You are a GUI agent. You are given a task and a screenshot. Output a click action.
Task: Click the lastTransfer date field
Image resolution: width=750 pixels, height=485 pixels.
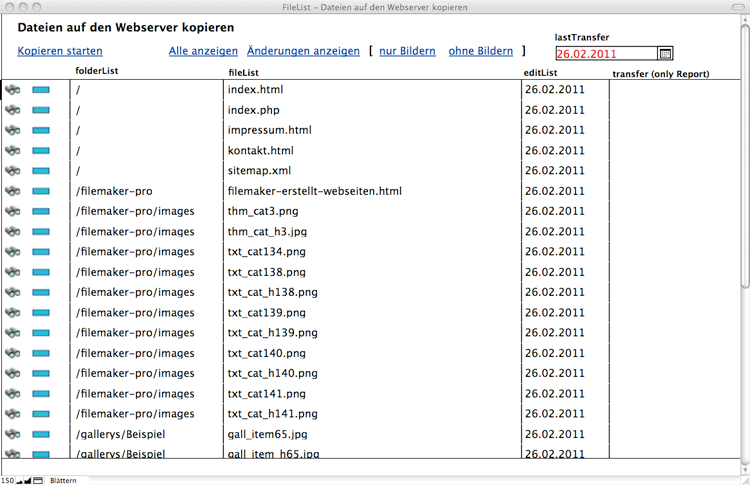click(x=605, y=54)
